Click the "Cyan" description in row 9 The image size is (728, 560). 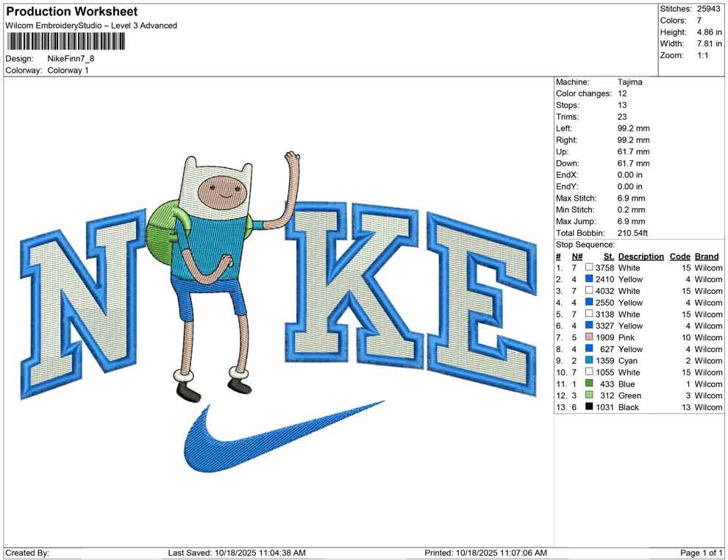628,361
